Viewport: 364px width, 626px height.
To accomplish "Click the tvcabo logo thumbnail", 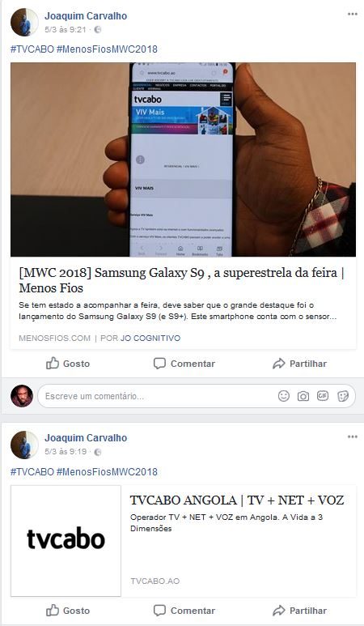I will pos(66,541).
